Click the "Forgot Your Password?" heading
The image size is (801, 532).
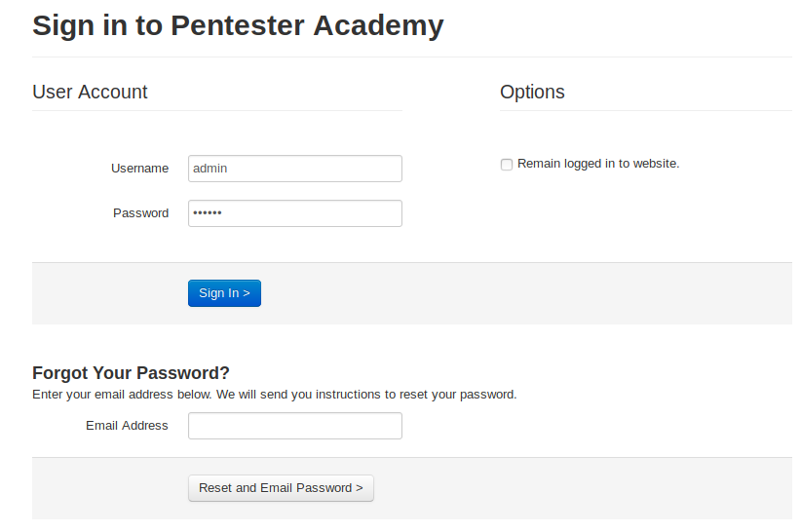[x=131, y=373]
